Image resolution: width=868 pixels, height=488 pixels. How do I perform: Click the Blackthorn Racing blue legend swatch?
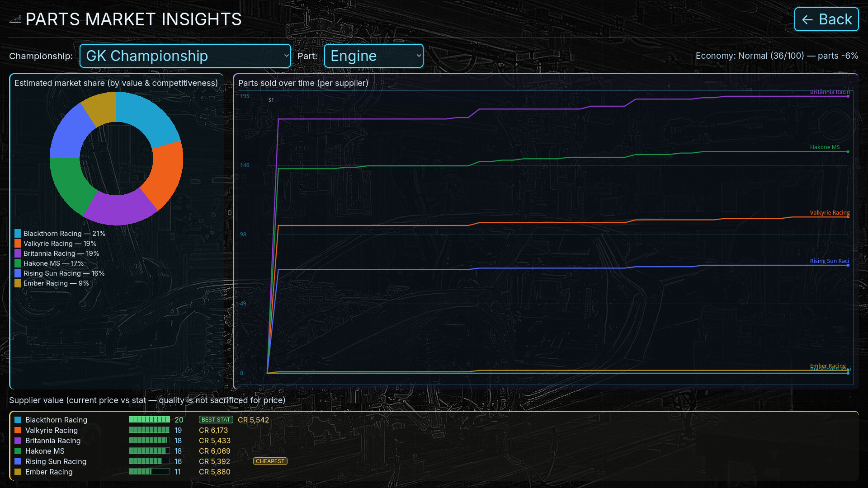coord(18,234)
